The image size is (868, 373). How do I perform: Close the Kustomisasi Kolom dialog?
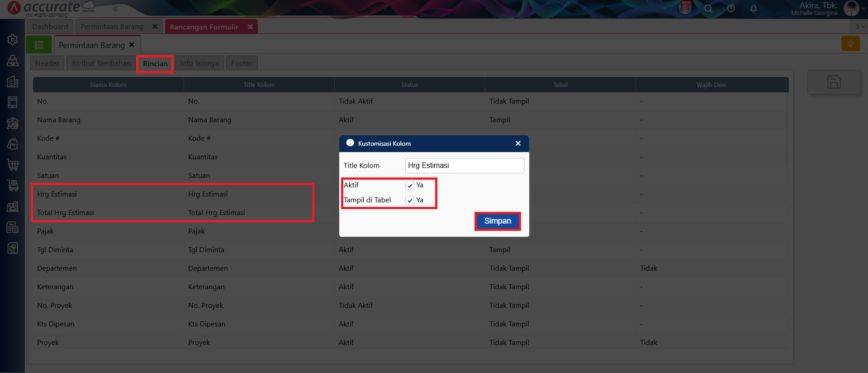click(518, 143)
